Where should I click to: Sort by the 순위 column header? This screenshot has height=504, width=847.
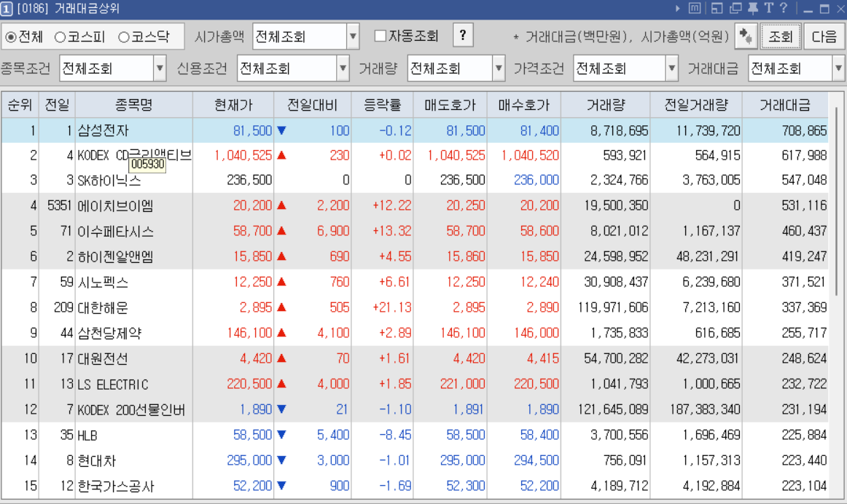20,105
